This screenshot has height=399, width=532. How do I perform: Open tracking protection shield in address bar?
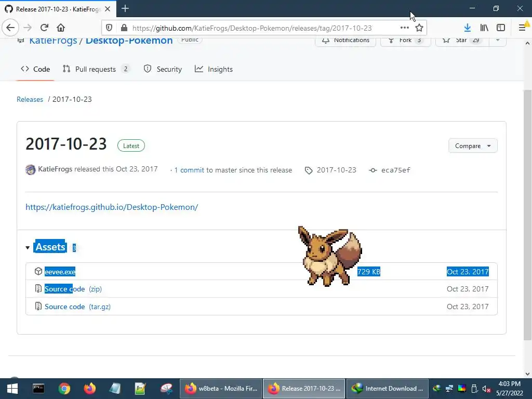(x=109, y=28)
